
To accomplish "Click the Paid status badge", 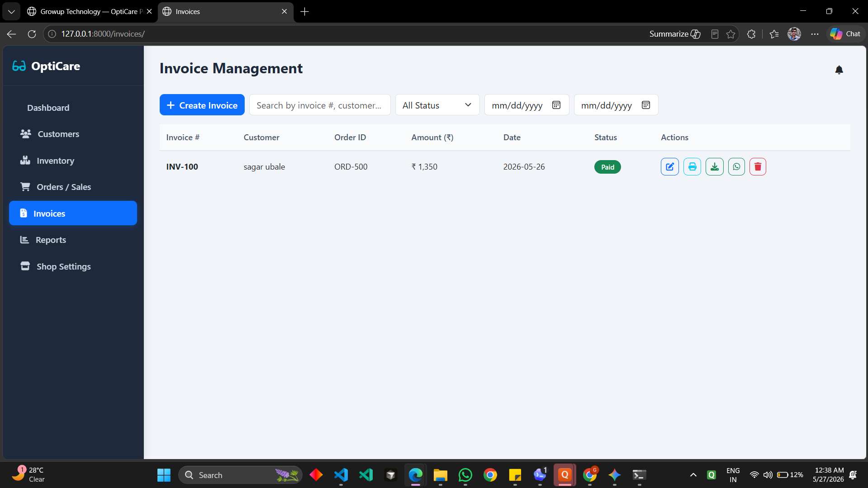I will point(607,167).
